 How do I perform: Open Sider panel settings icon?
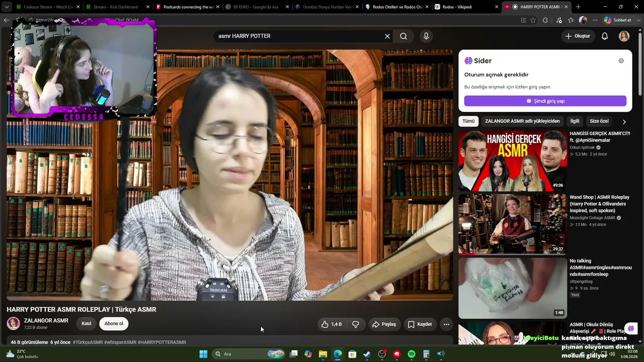(x=621, y=61)
